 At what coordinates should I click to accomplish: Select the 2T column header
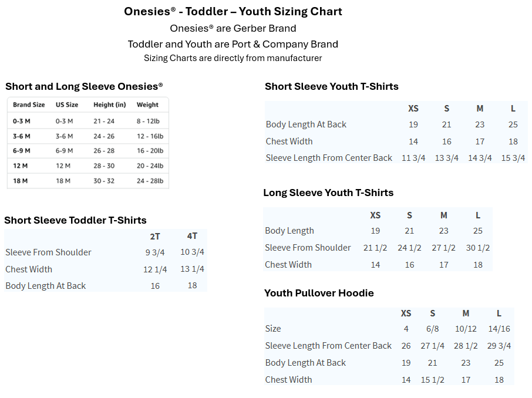(155, 237)
